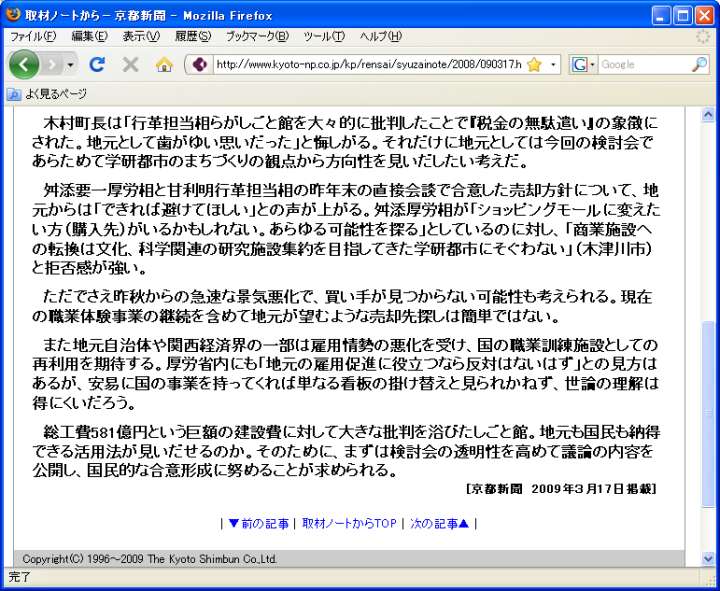Expand the URL history dropdown arrow
The height and width of the screenshot is (591, 720).
(554, 64)
